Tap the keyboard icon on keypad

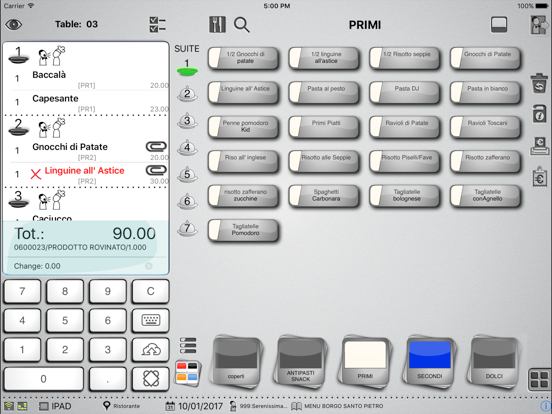click(150, 320)
